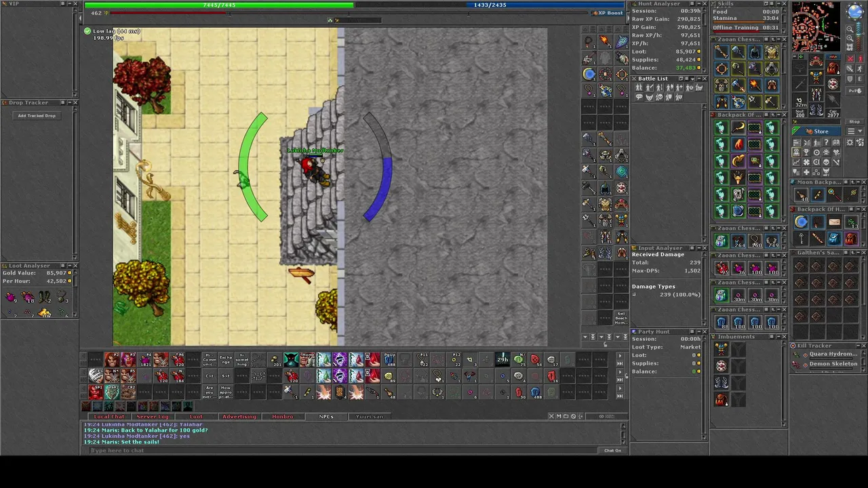Screen dimensions: 868x488
Task: Collapse the Imbuements panel
Action: pos(778,337)
